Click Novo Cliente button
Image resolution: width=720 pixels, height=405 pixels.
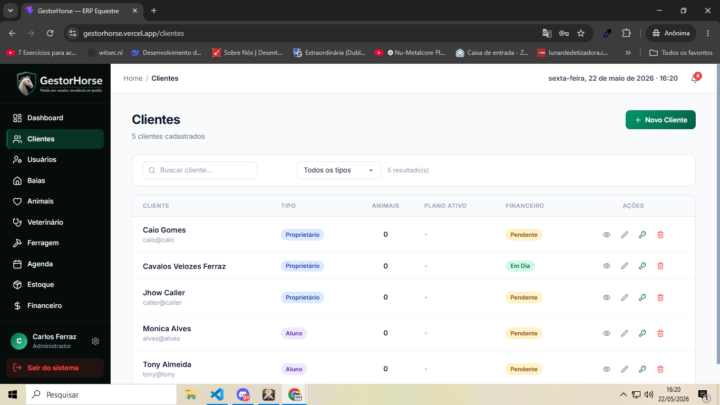(x=660, y=120)
